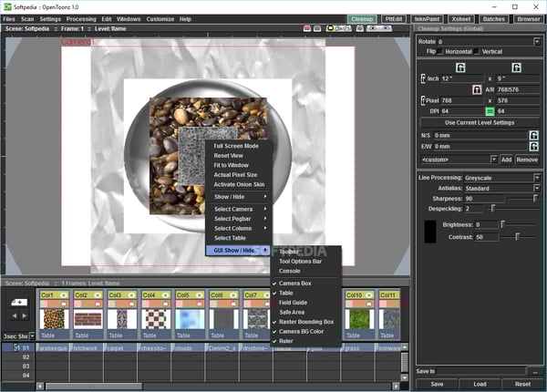
Task: Click the Add preset button
Action: 506,160
